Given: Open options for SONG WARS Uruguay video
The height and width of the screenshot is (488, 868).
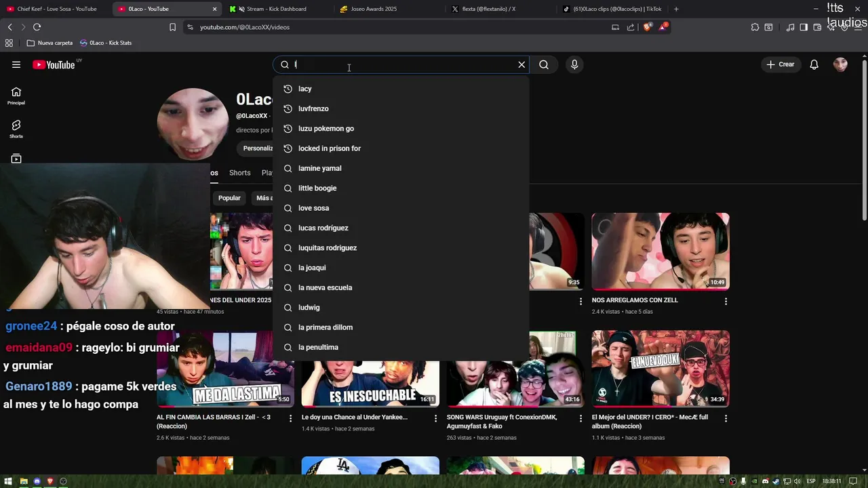Looking at the screenshot, I should click(580, 418).
